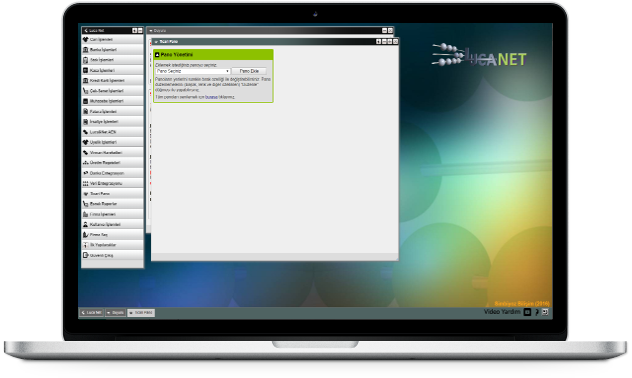Click the question mark help icon
The width and height of the screenshot is (632, 378).
pos(537,312)
